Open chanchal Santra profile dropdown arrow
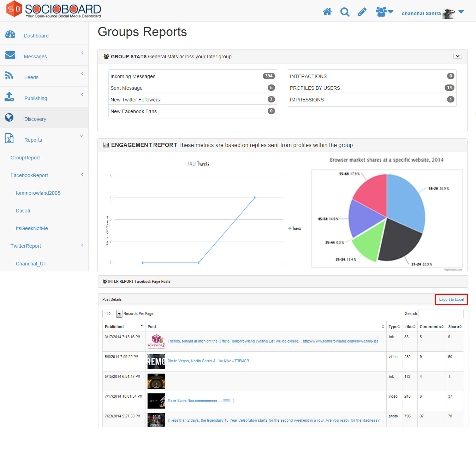 [x=461, y=12]
